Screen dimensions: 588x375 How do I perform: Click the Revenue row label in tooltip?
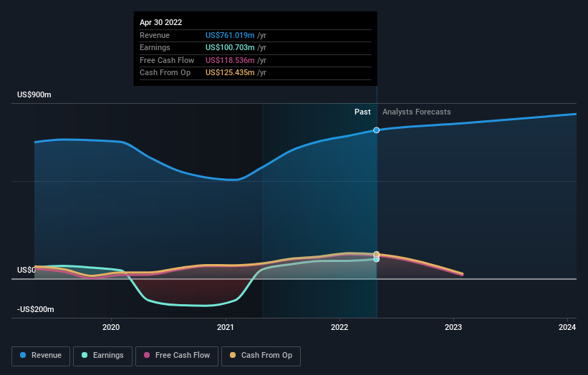tap(155, 35)
